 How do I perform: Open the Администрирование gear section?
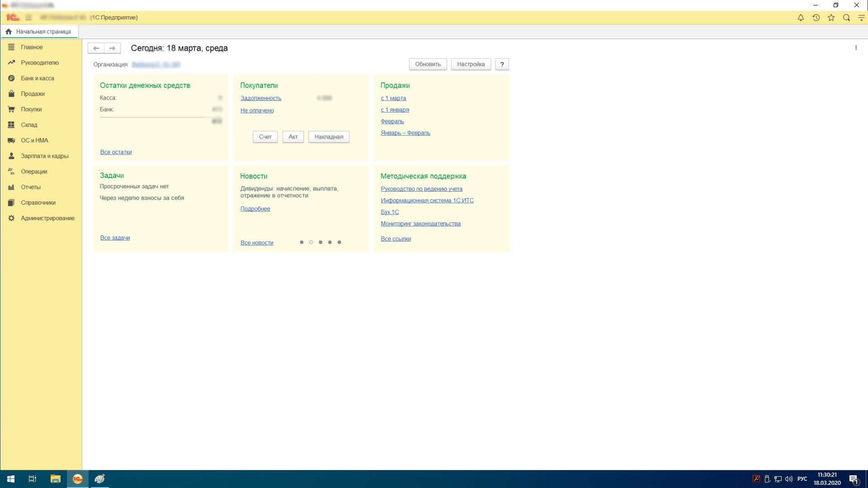click(47, 218)
